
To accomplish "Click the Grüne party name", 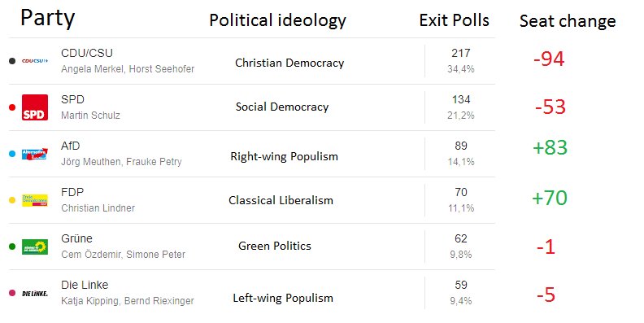I will [76, 238].
